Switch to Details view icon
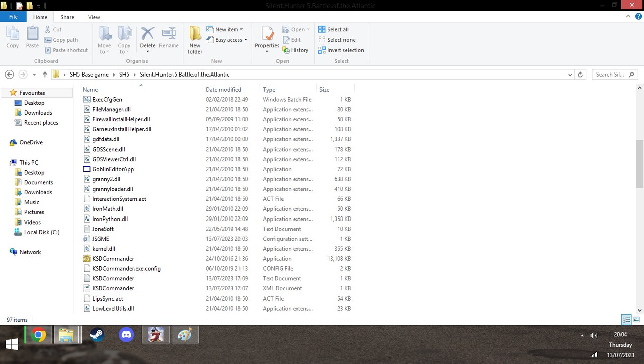Screen dimensions: 644x364 (x=626, y=320)
